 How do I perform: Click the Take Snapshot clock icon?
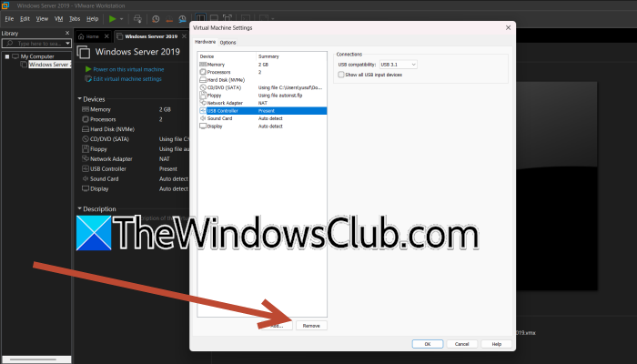pos(156,19)
